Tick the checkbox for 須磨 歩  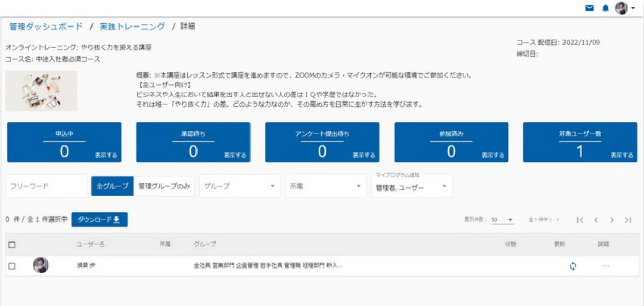12,266
